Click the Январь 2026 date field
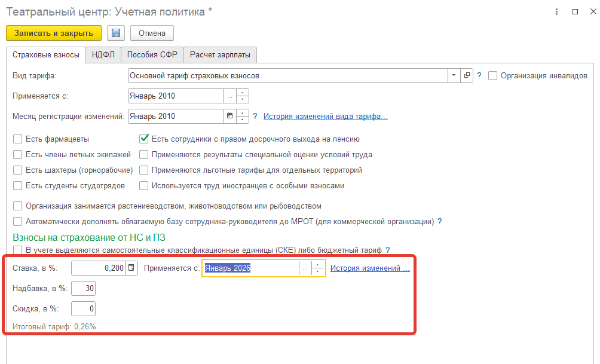This screenshot has height=364, width=600. (250, 268)
